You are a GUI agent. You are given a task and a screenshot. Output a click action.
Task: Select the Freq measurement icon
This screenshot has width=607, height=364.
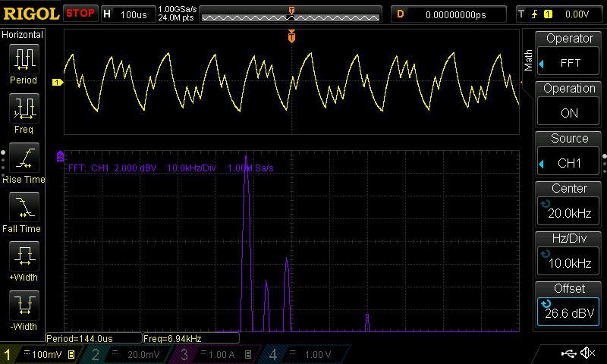[x=24, y=108]
